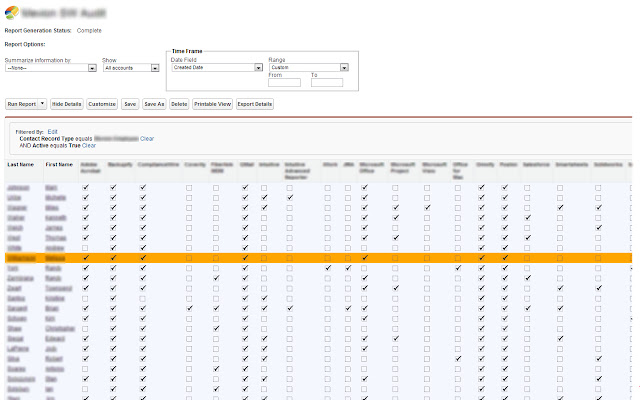Click the To date input field
Image resolution: width=640 pixels, height=400 pixels.
[329, 83]
